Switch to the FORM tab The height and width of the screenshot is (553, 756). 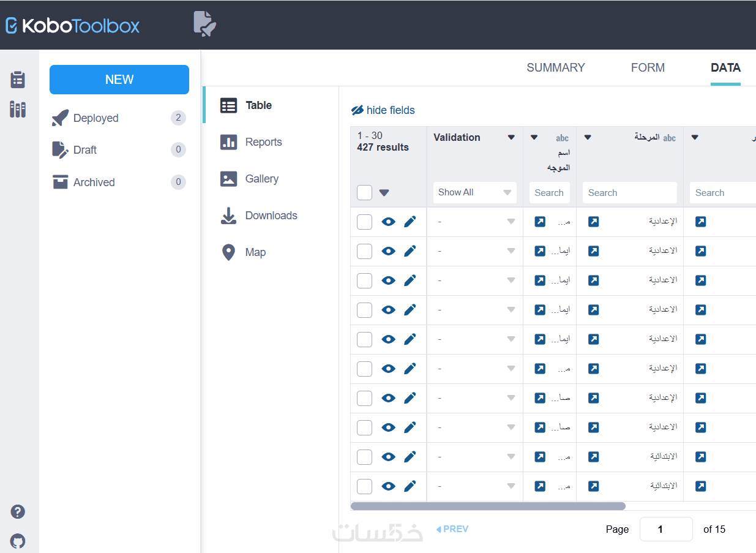click(x=648, y=68)
